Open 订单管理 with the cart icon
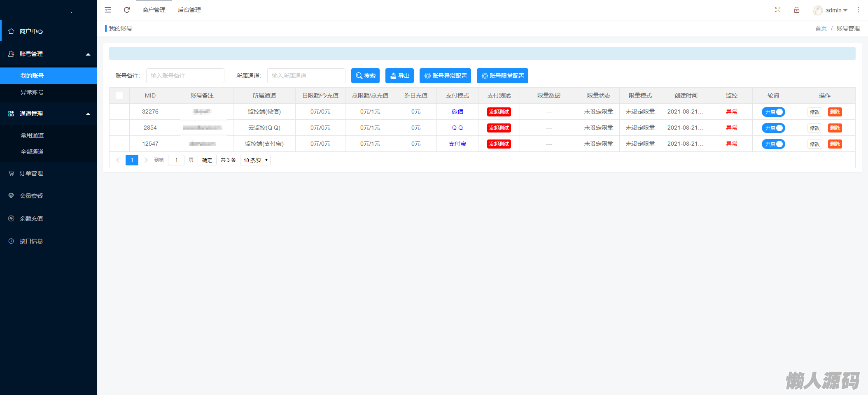Viewport: 868px width, 395px height. tap(31, 173)
